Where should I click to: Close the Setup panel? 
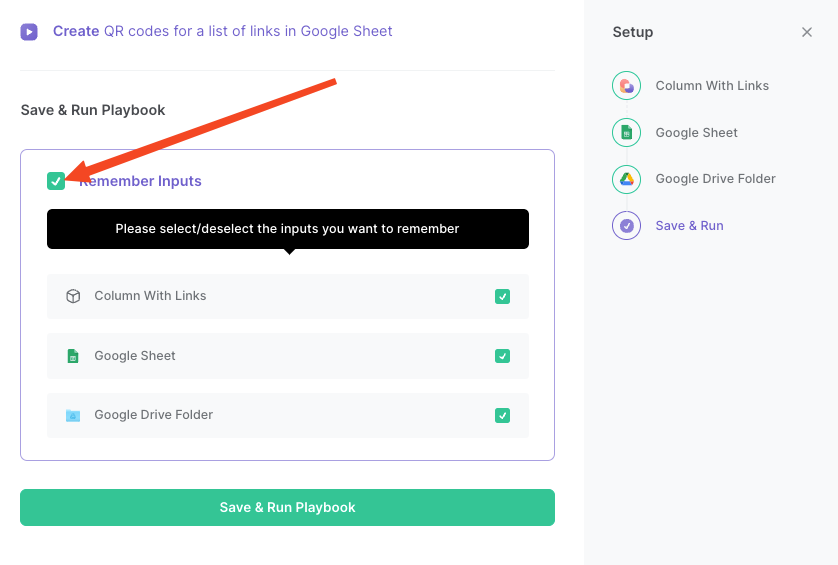(x=806, y=32)
